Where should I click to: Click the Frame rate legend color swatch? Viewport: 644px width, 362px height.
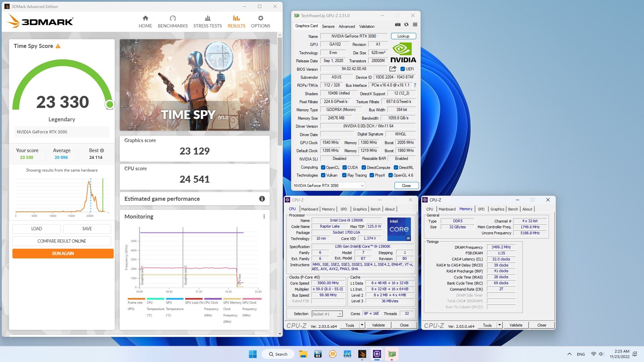tap(137, 299)
